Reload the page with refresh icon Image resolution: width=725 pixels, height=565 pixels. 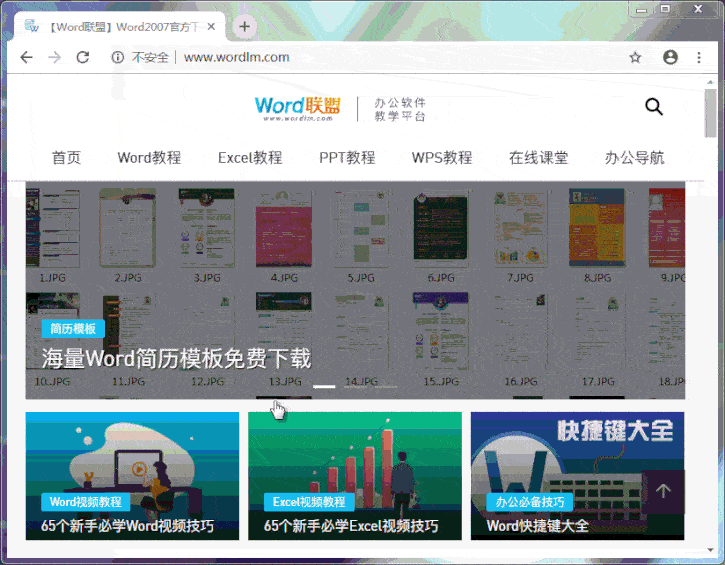(x=83, y=57)
